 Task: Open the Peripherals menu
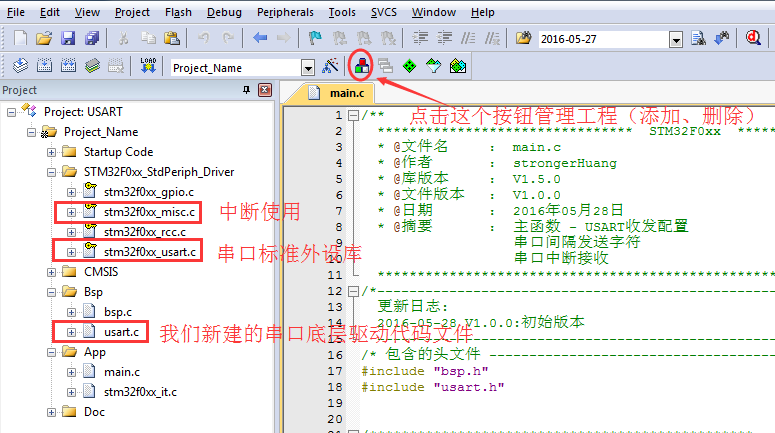pos(285,12)
